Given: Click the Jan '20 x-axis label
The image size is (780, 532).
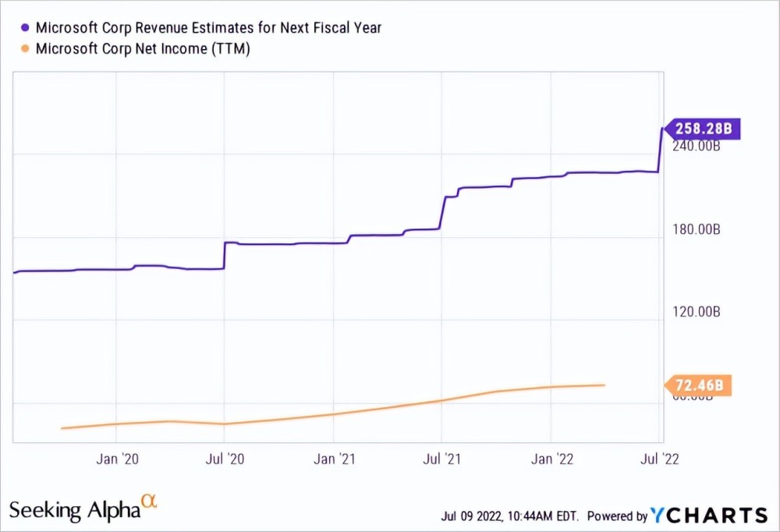Looking at the screenshot, I should click(116, 459).
